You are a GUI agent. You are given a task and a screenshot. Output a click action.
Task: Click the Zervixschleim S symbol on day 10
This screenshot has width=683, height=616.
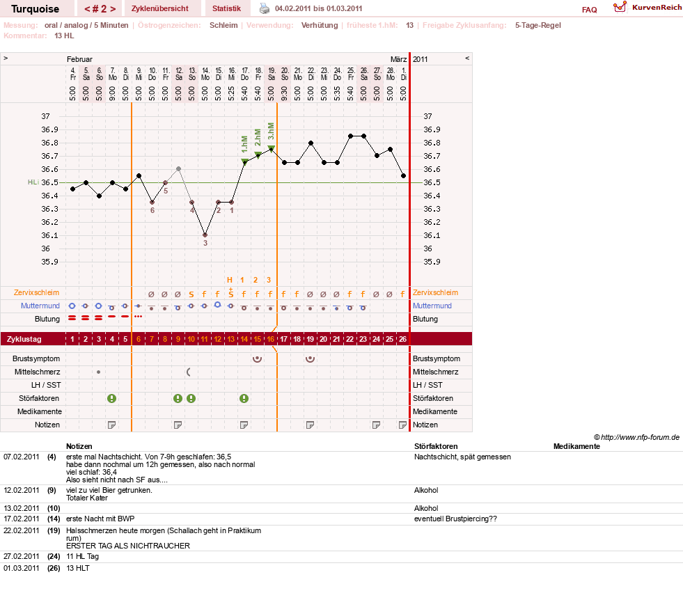click(x=191, y=294)
